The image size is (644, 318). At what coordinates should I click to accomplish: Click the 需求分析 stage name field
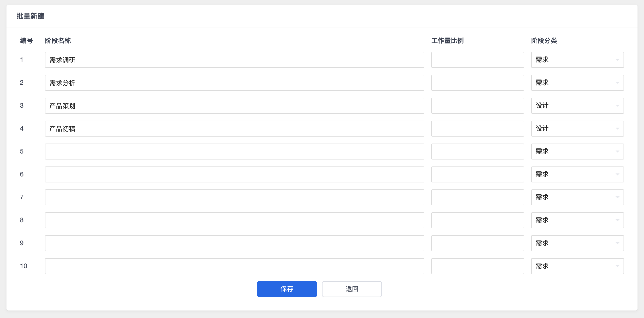click(x=234, y=83)
